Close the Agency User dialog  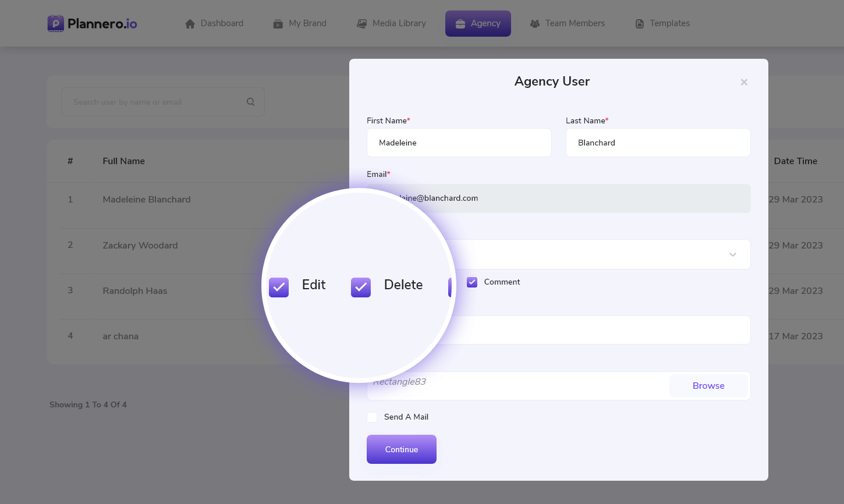(x=744, y=83)
